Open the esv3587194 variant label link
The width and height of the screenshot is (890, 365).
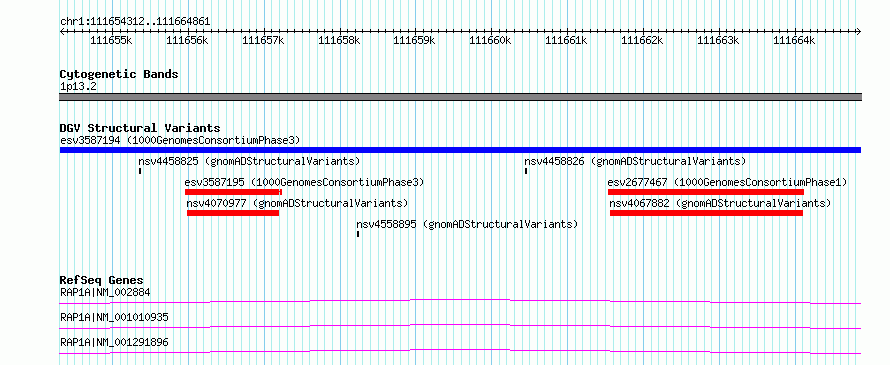click(x=180, y=140)
